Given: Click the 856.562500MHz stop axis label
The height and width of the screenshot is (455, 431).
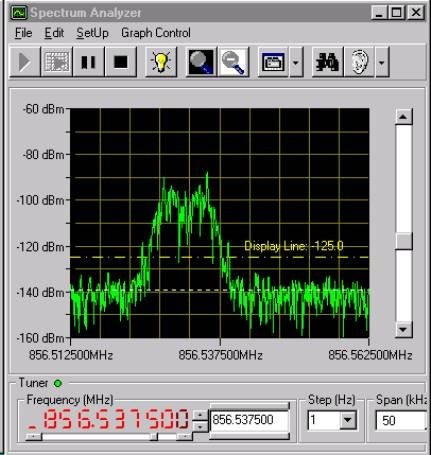Looking at the screenshot, I should (370, 355).
